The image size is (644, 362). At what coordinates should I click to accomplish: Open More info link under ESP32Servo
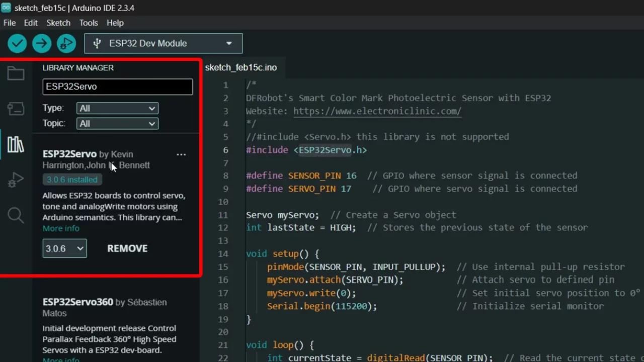point(61,228)
